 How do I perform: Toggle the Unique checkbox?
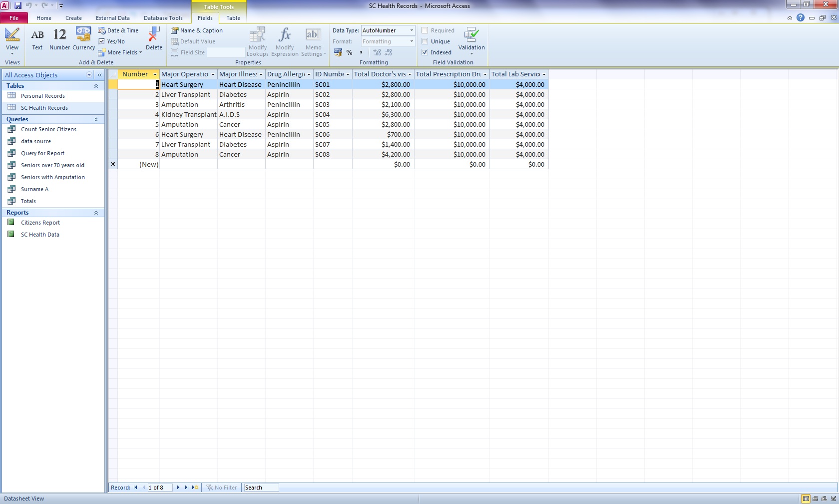tap(425, 41)
